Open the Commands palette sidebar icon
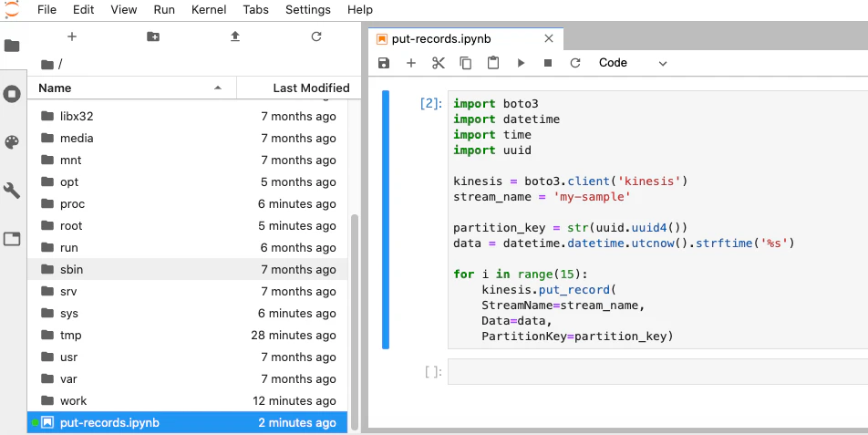The width and height of the screenshot is (868, 435). (x=12, y=142)
